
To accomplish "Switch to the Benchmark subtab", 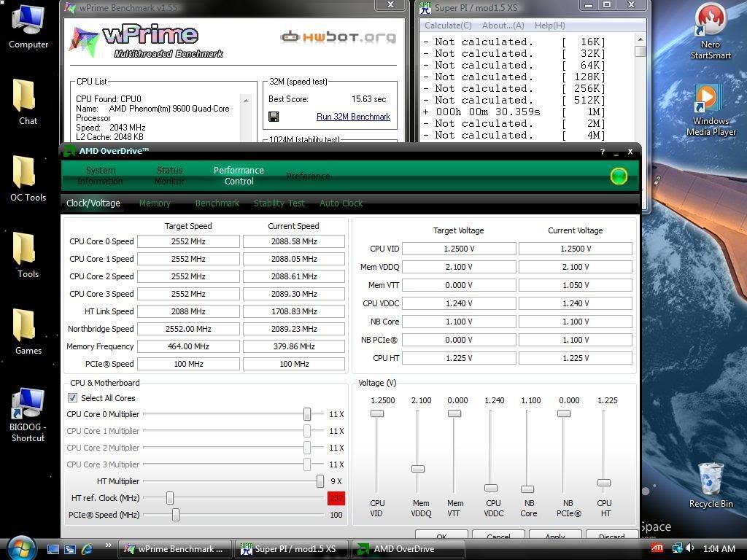I will pyautogui.click(x=217, y=203).
